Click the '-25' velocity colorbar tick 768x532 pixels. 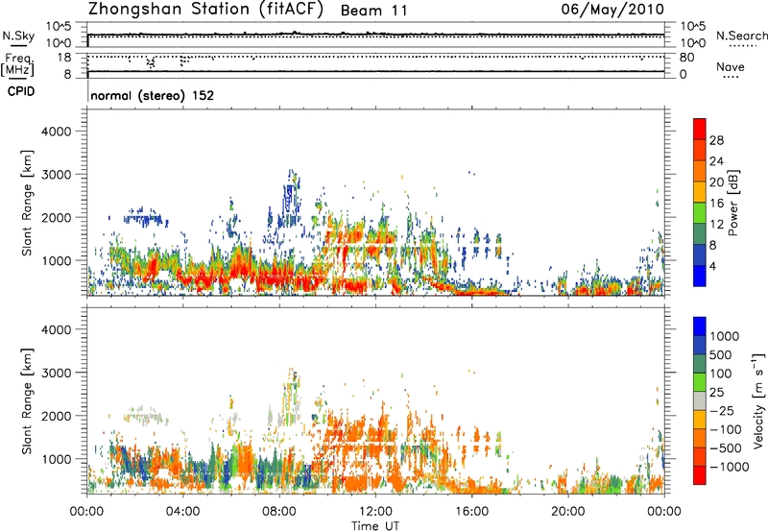coord(722,410)
